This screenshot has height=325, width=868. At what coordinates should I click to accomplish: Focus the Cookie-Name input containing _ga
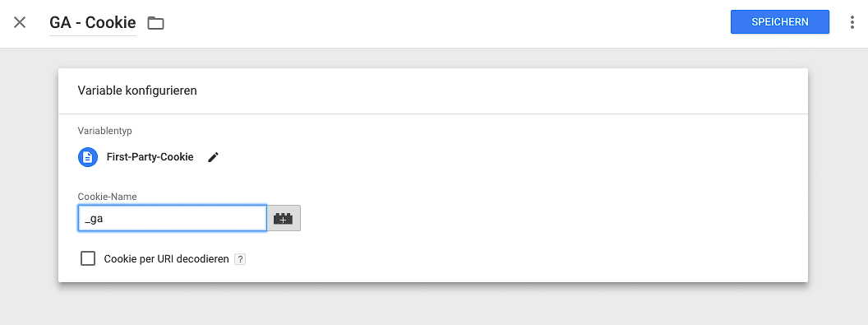point(172,218)
